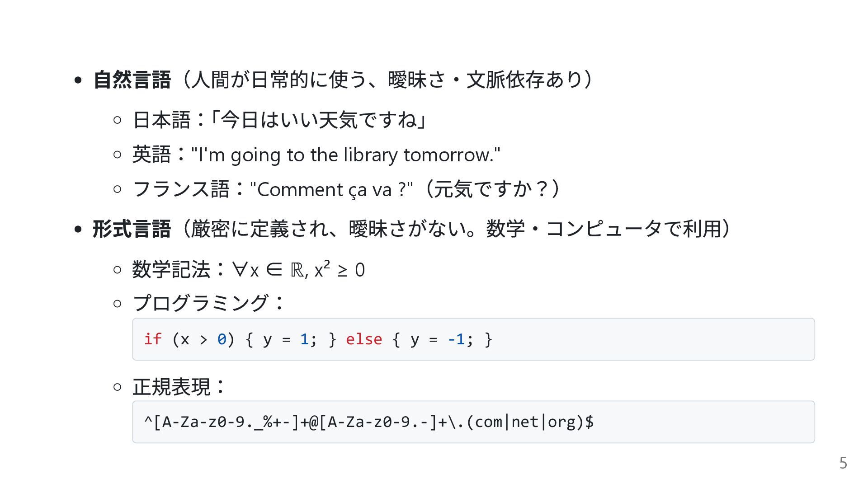Click the 日本語 bullet label
Image resolution: width=868 pixels, height=488 pixels.
161,120
